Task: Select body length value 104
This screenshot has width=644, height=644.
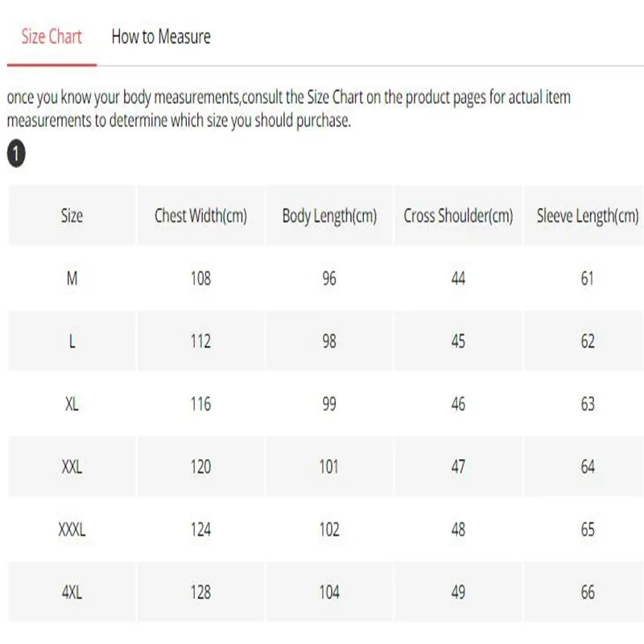Action: pyautogui.click(x=329, y=592)
